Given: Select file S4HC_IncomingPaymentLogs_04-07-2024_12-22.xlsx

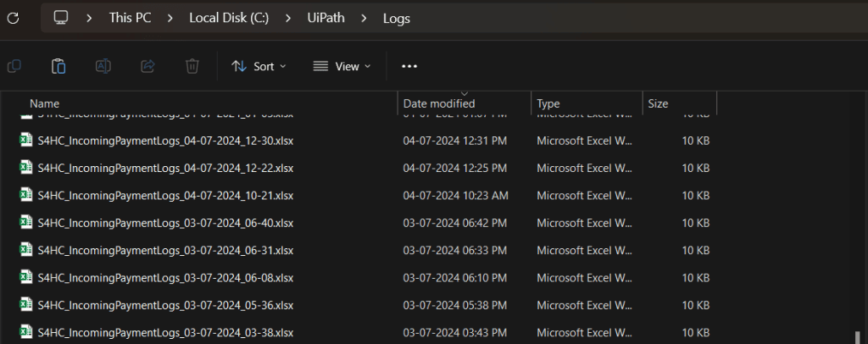Looking at the screenshot, I should pos(165,168).
